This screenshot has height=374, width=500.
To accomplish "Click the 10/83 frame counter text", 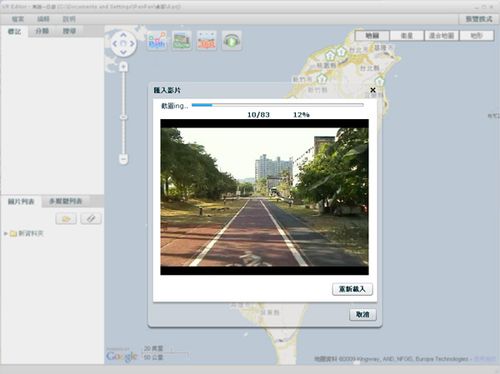I will 258,115.
